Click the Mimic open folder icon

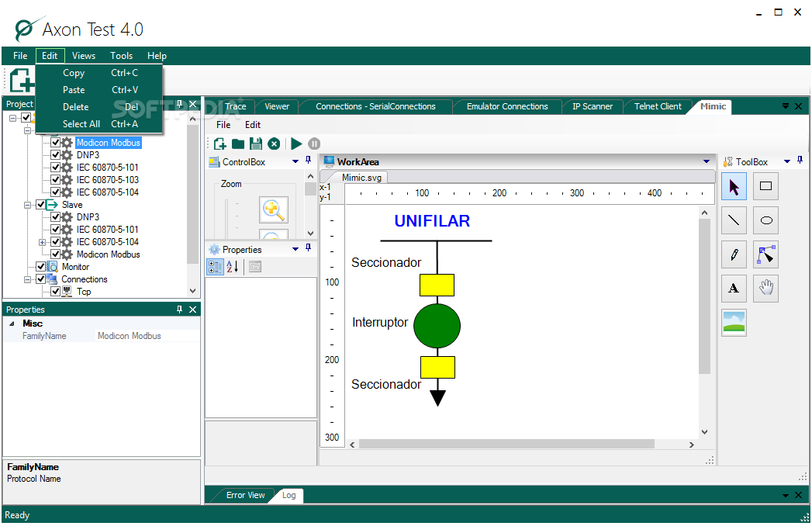(237, 144)
